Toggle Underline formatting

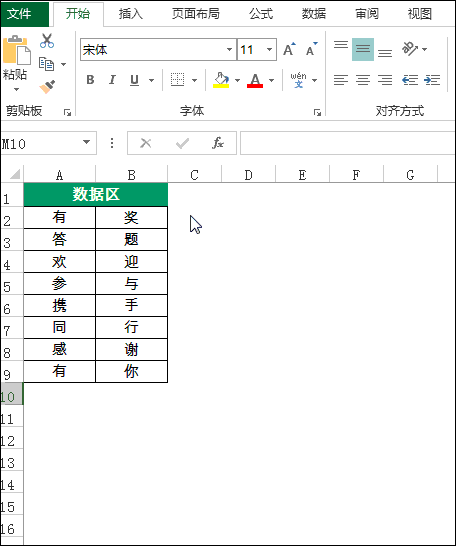click(134, 80)
